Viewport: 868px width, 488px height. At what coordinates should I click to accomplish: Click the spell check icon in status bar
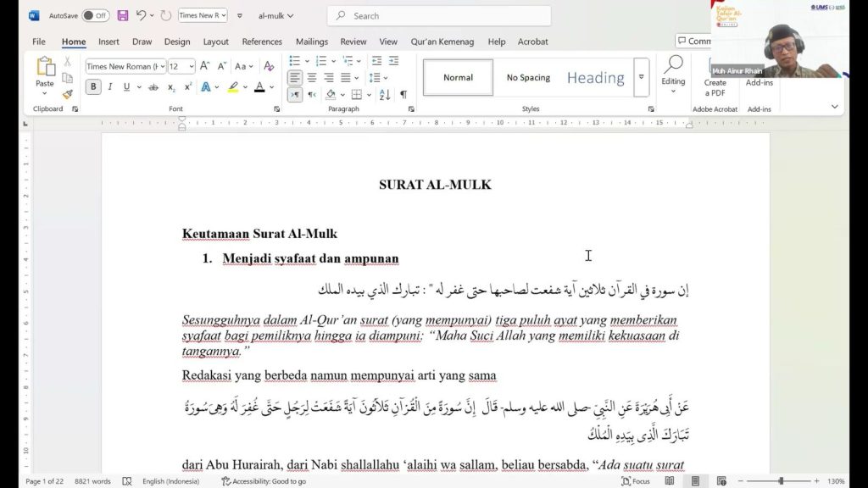tap(125, 480)
